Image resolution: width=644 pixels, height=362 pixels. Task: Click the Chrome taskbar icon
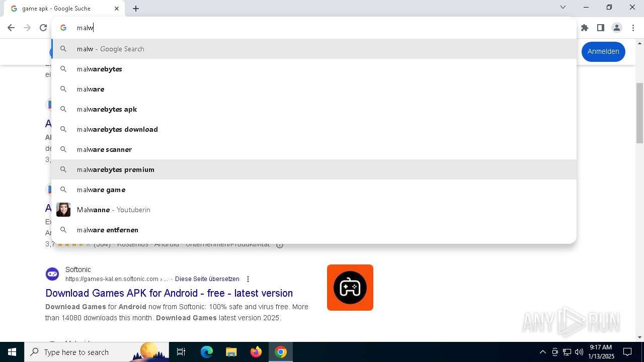(281, 352)
